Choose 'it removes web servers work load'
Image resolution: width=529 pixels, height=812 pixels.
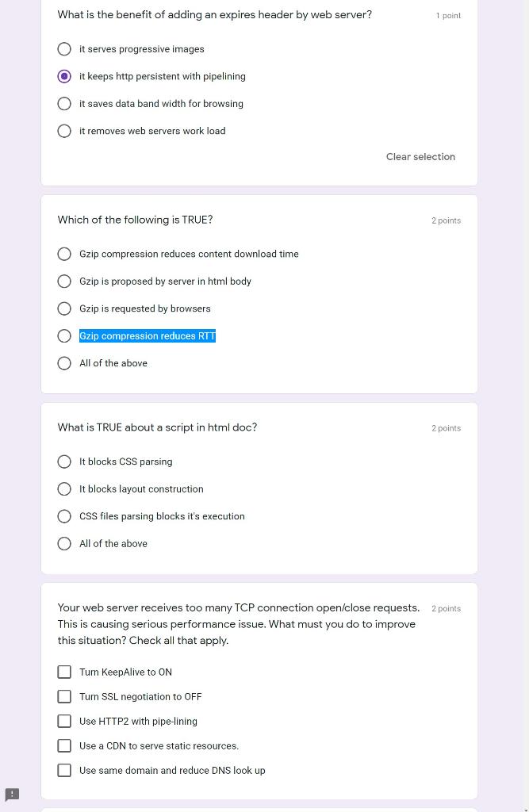[64, 131]
